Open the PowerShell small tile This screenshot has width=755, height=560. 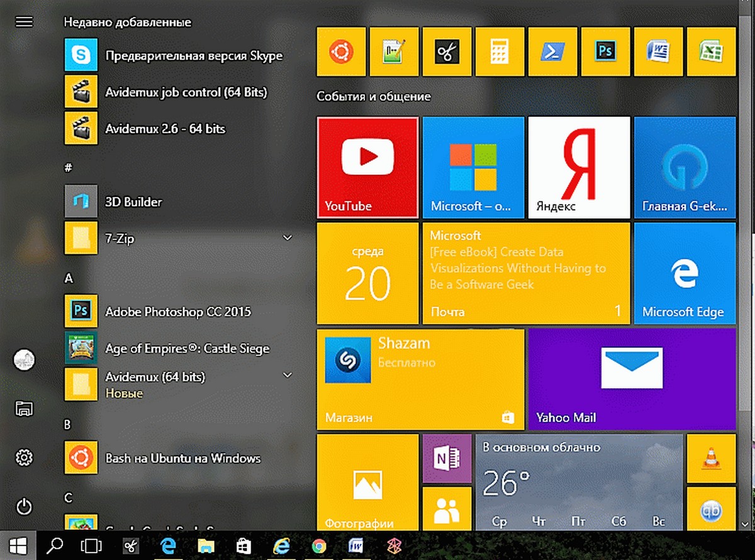pyautogui.click(x=553, y=52)
